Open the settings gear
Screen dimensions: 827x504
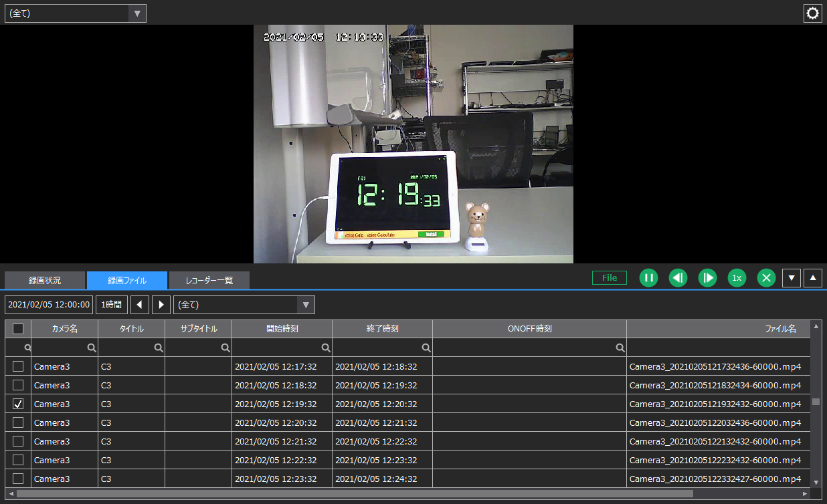click(x=812, y=13)
